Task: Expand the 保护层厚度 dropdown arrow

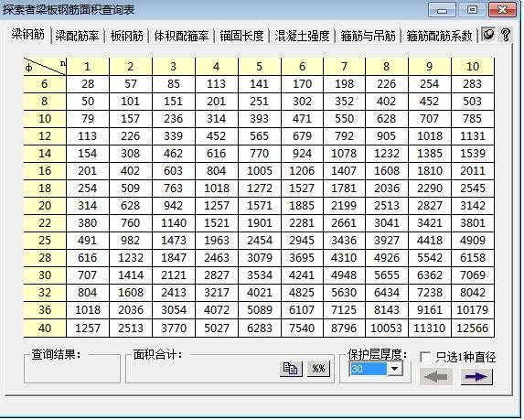Action: point(395,369)
